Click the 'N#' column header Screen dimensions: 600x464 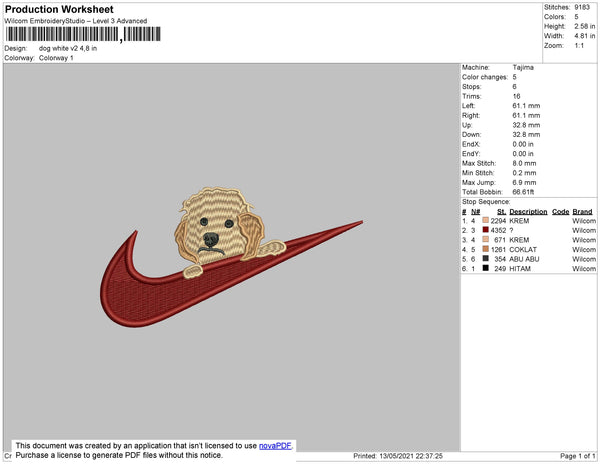[476, 212]
